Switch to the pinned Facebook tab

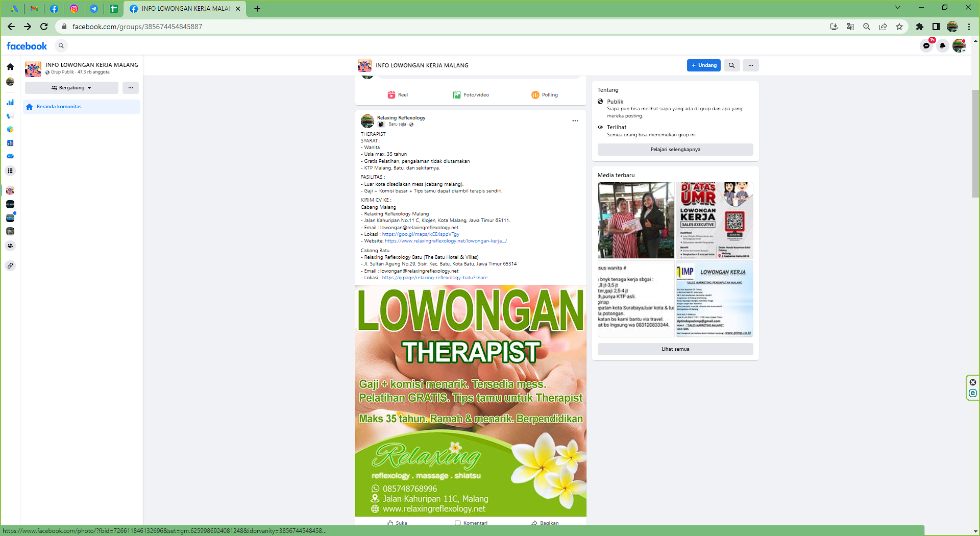[54, 9]
